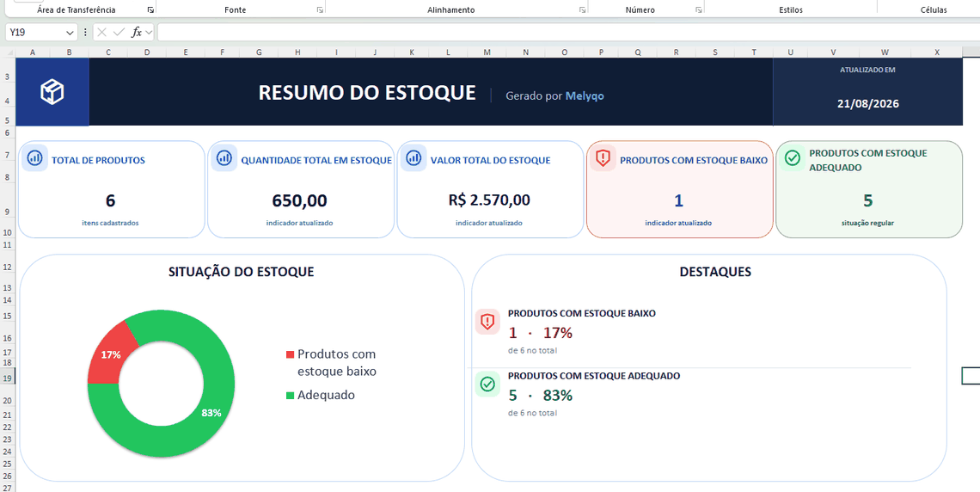Click inside the formula bar input
This screenshot has width=980, height=492.
(568, 33)
